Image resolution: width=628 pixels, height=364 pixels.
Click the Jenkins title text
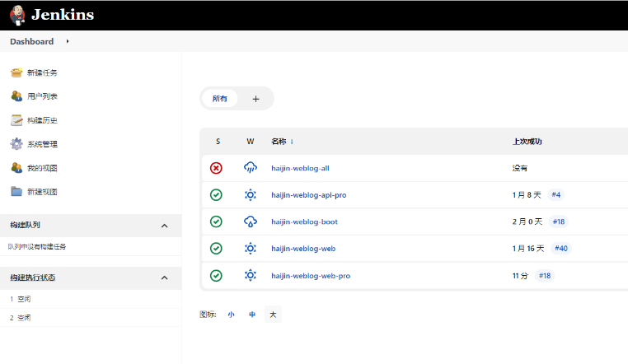coord(63,15)
